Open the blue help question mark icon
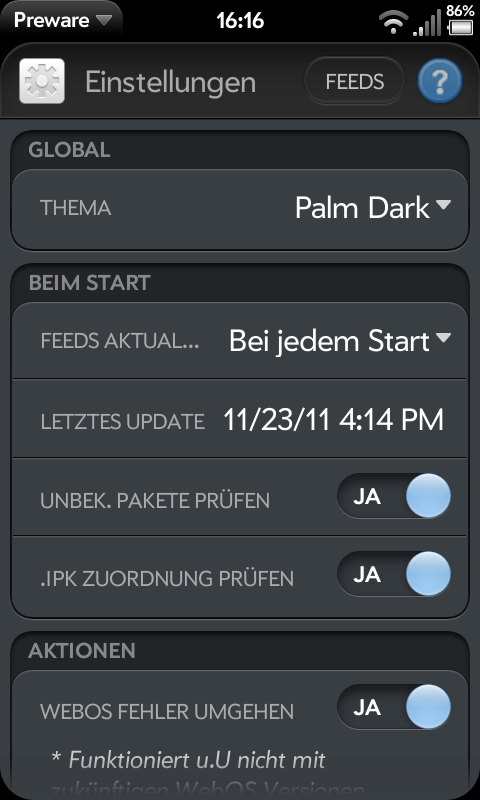480x800 pixels. [440, 82]
